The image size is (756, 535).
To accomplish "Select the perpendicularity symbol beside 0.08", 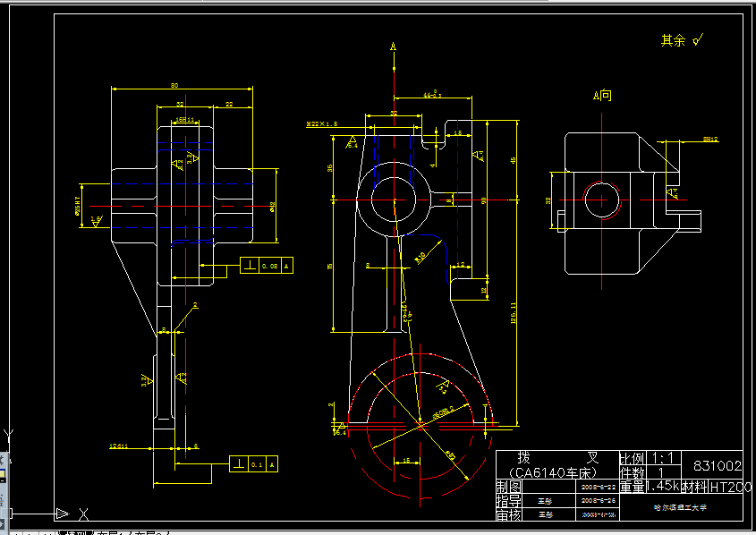I will point(250,266).
